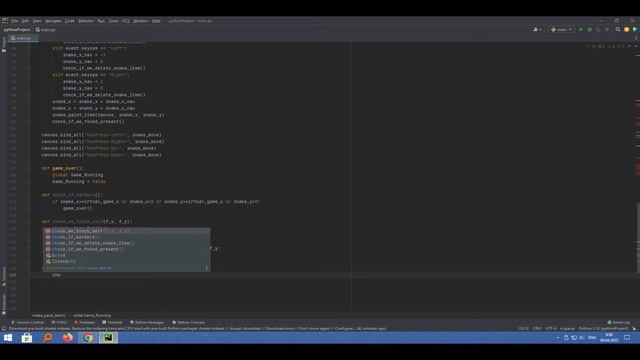Open the Terminal tool window

click(112, 322)
